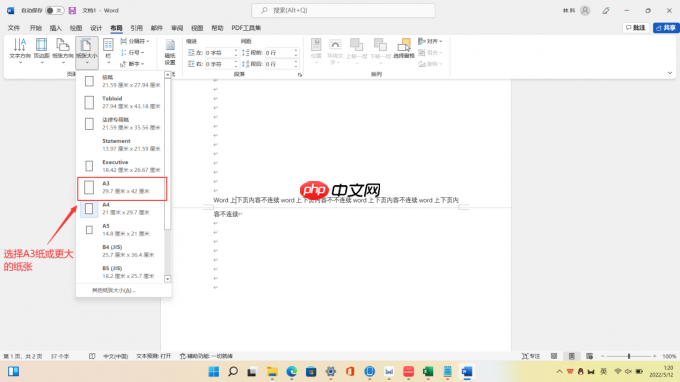Expand the 对齐 align dropdown
This screenshot has width=680, height=382.
point(430,41)
